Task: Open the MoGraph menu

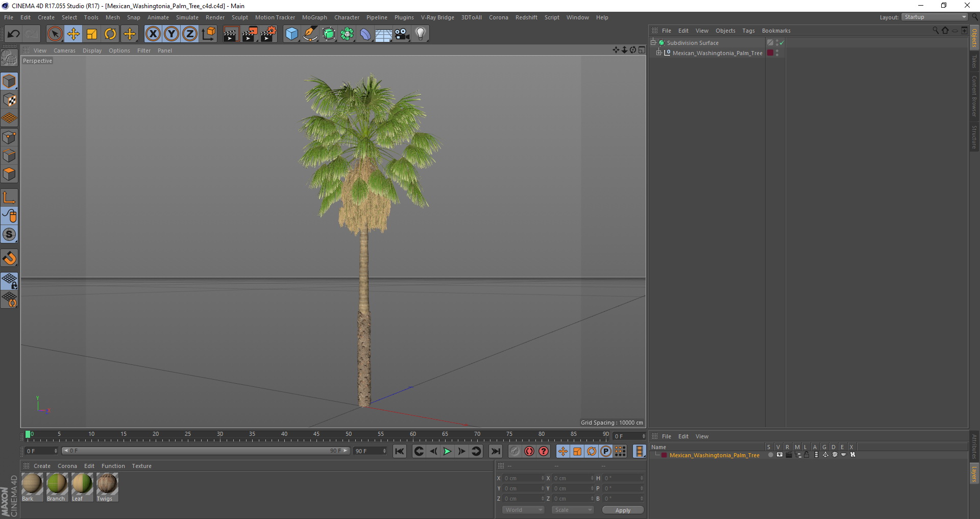Action: [314, 17]
